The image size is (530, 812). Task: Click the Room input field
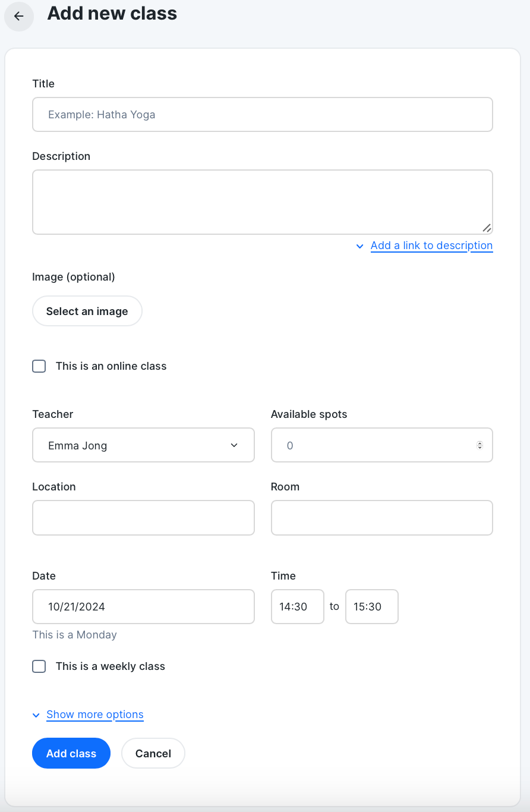tap(382, 518)
